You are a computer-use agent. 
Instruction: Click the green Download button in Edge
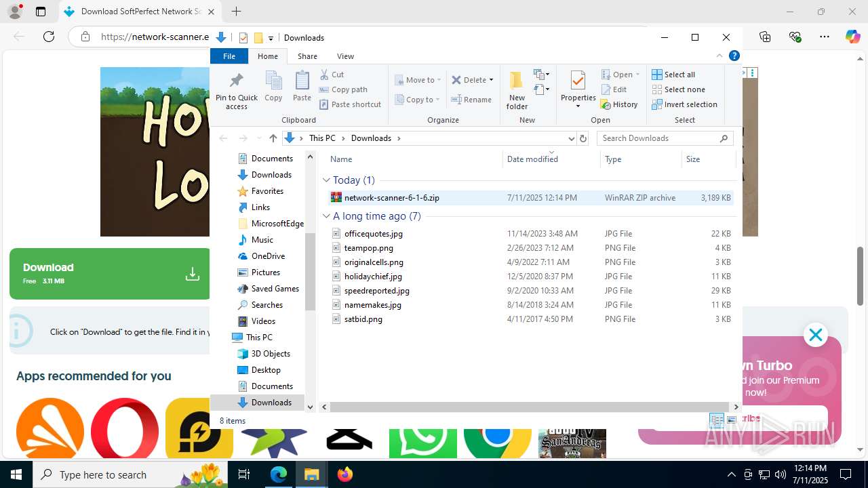point(110,274)
